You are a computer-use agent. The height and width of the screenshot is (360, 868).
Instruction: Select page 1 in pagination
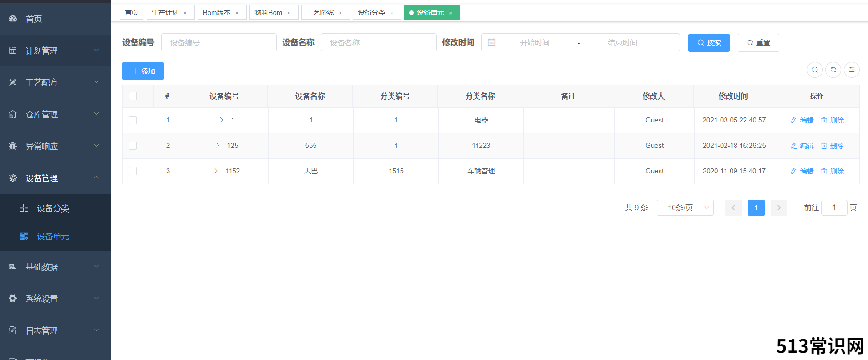point(756,208)
